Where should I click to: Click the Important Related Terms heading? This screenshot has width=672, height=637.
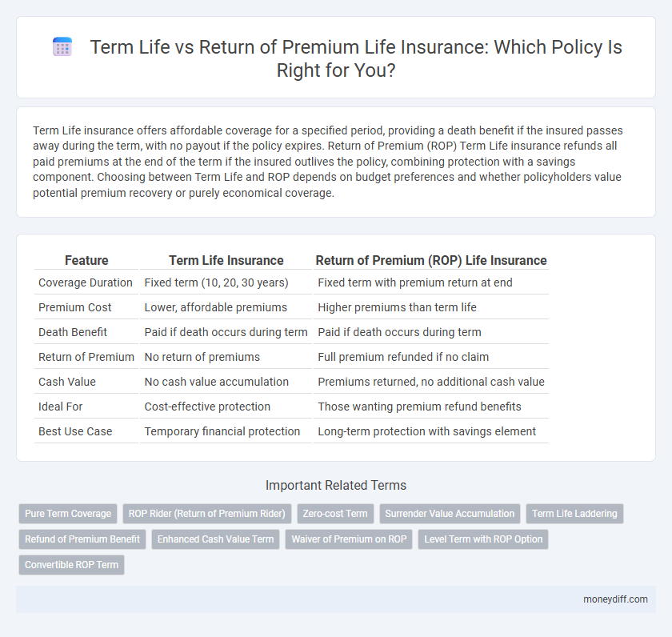click(336, 486)
